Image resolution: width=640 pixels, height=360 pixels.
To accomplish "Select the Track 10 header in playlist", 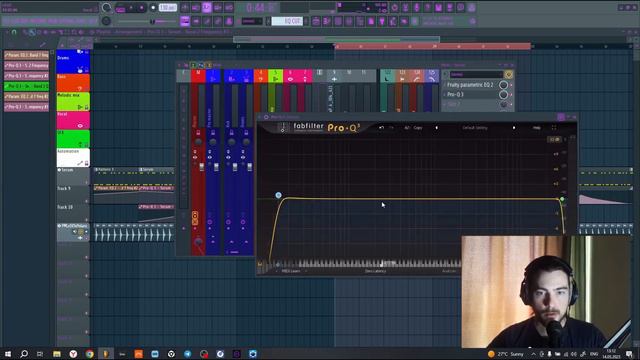I will coord(73,214).
